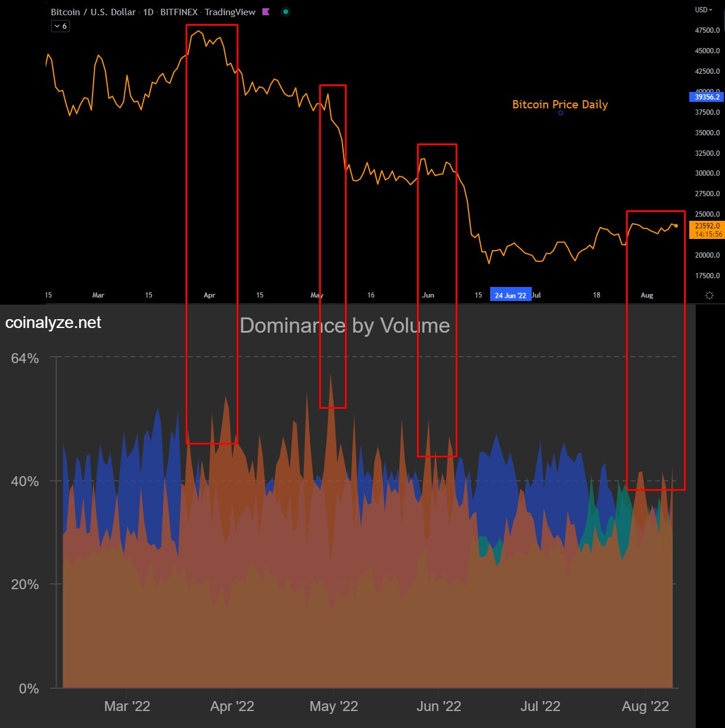Click the small blue circle anchor under Bitcoin Price Daily
The image size is (725, 728).
click(x=560, y=113)
